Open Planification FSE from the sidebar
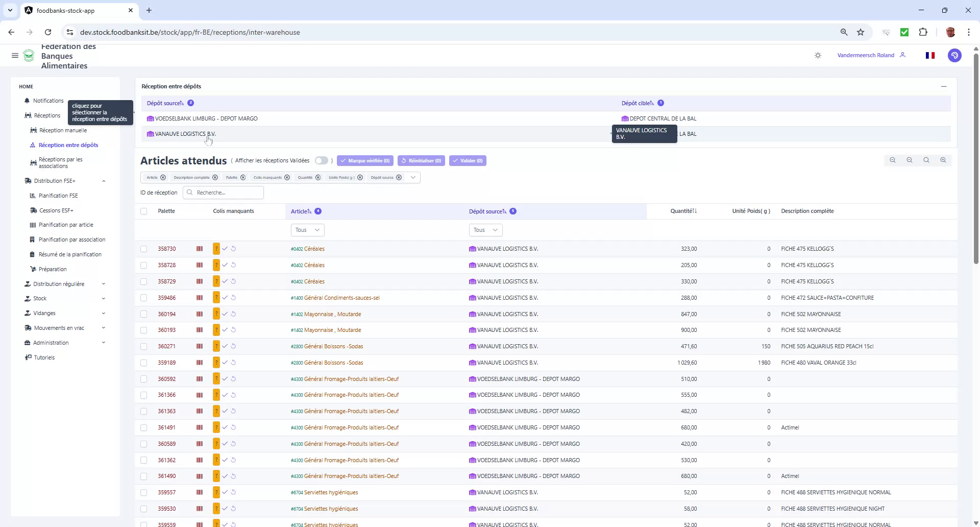980x527 pixels. (59, 196)
